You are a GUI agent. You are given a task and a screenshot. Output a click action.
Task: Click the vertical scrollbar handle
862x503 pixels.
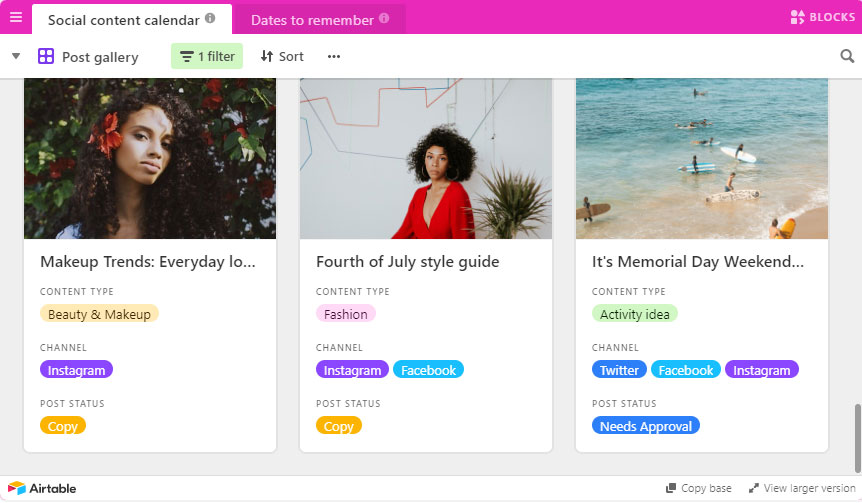point(858,438)
